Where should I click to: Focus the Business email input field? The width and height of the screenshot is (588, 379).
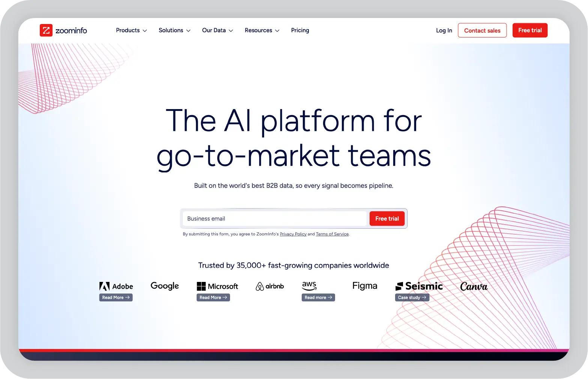click(x=274, y=219)
